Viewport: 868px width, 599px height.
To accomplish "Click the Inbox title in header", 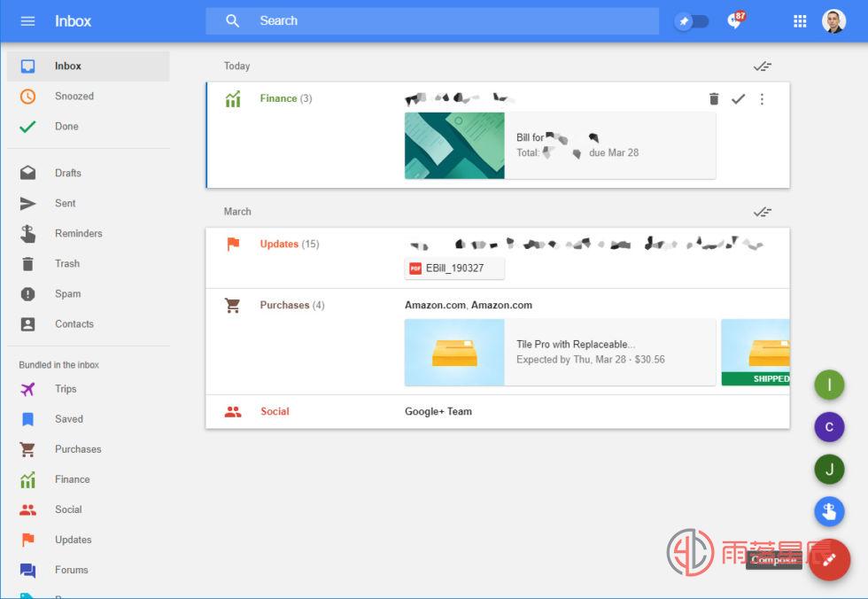I will [x=73, y=21].
